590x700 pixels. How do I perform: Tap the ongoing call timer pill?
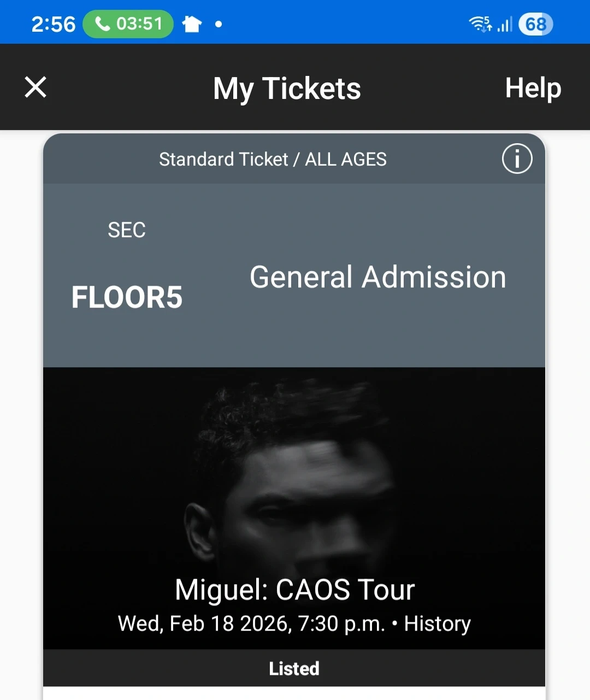pos(128,24)
